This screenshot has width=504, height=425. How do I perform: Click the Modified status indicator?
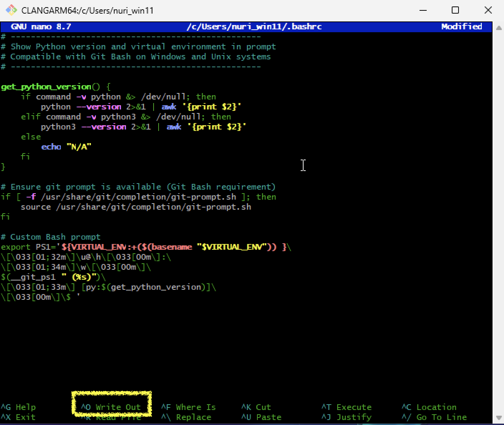[461, 26]
